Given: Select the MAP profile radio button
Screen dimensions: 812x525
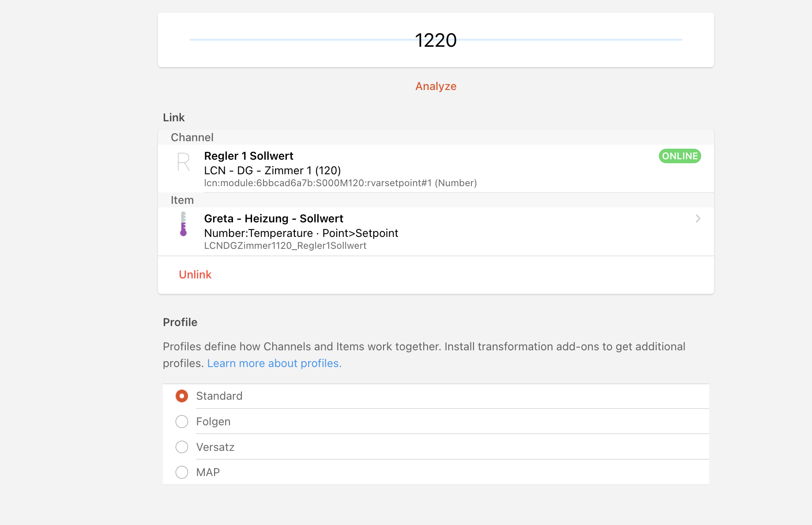Looking at the screenshot, I should 182,472.
